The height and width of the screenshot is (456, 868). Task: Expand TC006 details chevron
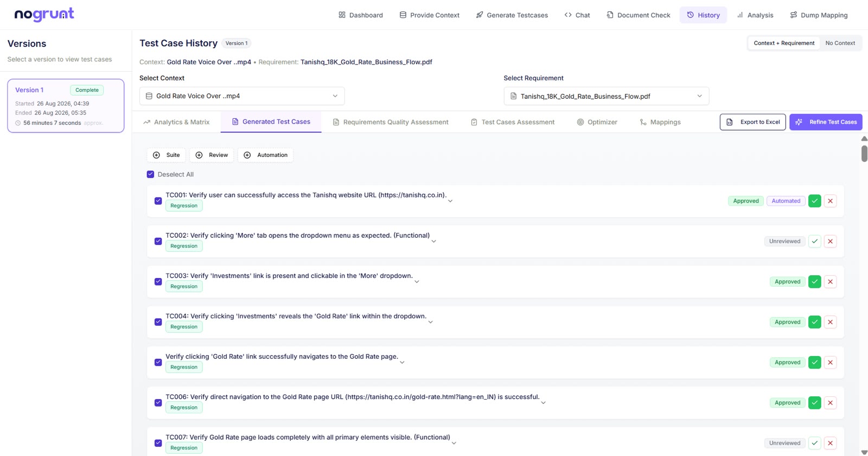(x=543, y=403)
